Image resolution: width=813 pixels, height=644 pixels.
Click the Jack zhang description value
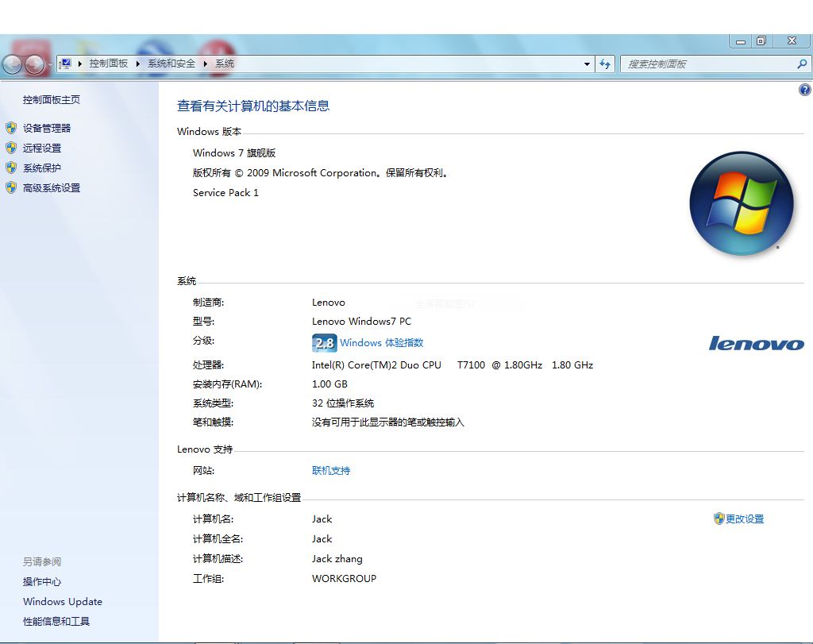point(337,559)
